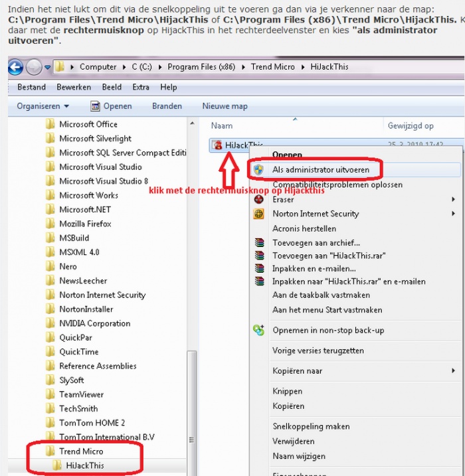Choose Compatibiliteitsproblemen oplossen
The width and height of the screenshot is (465, 476).
tap(337, 185)
